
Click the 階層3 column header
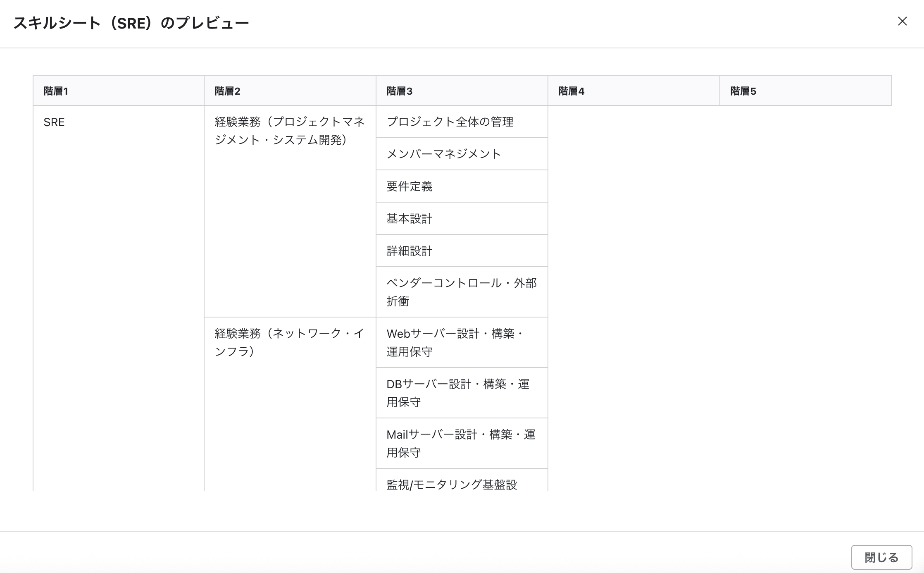click(x=399, y=91)
